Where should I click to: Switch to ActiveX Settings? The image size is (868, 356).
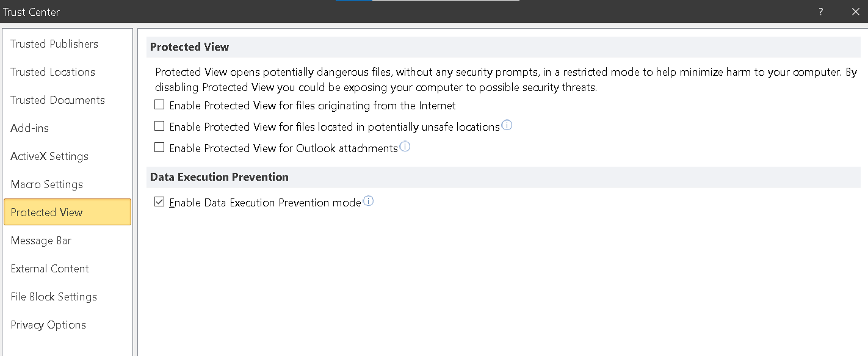tap(49, 156)
